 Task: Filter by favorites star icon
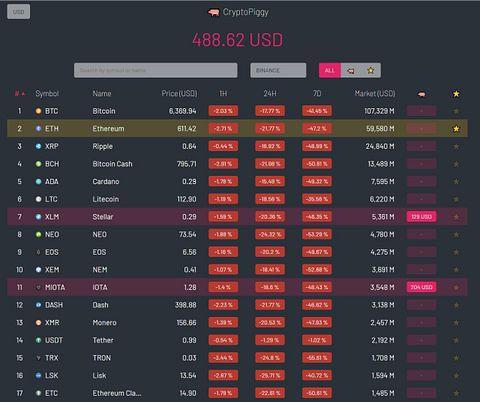[371, 70]
